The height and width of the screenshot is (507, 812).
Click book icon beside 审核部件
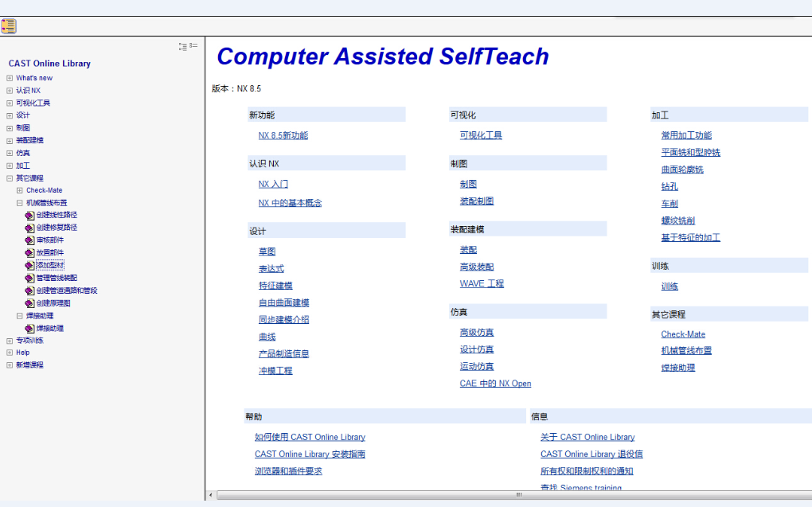coord(29,240)
